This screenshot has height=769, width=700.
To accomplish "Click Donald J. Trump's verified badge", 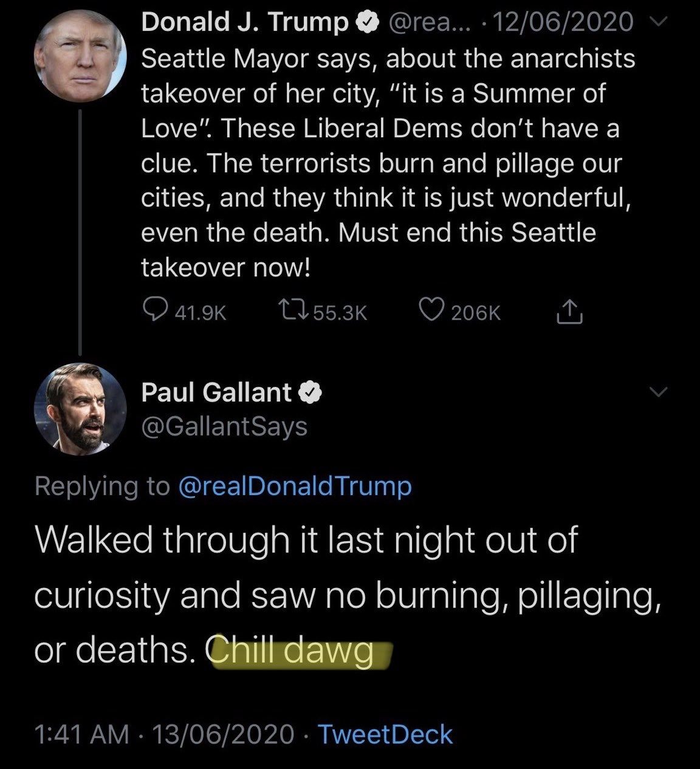I will coord(365,24).
